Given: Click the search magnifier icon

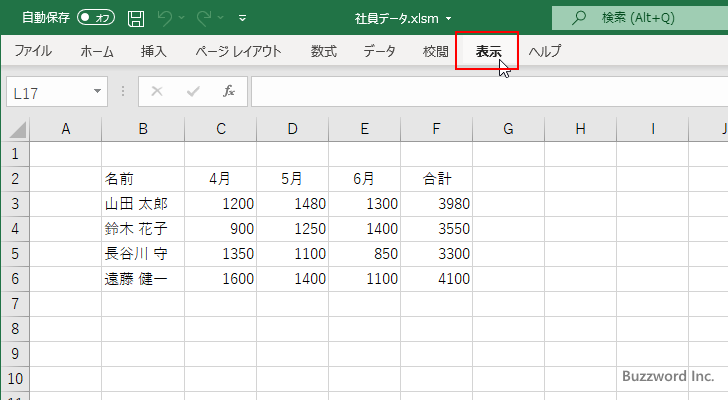Looking at the screenshot, I should tap(578, 18).
